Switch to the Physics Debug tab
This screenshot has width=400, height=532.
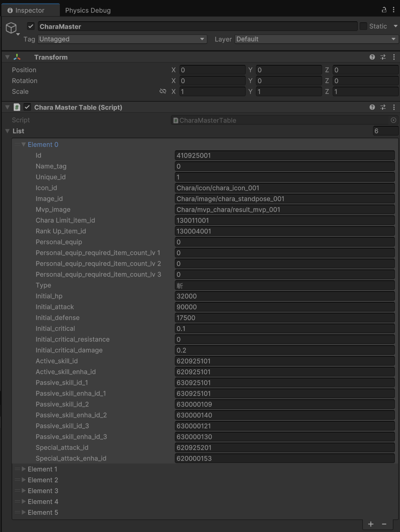[88, 10]
